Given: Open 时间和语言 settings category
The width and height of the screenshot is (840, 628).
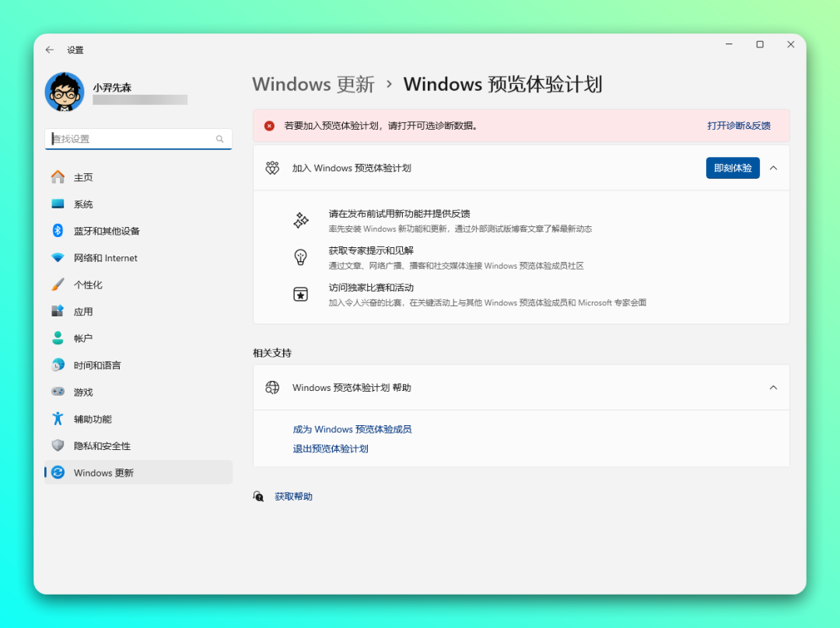Looking at the screenshot, I should pyautogui.click(x=97, y=365).
